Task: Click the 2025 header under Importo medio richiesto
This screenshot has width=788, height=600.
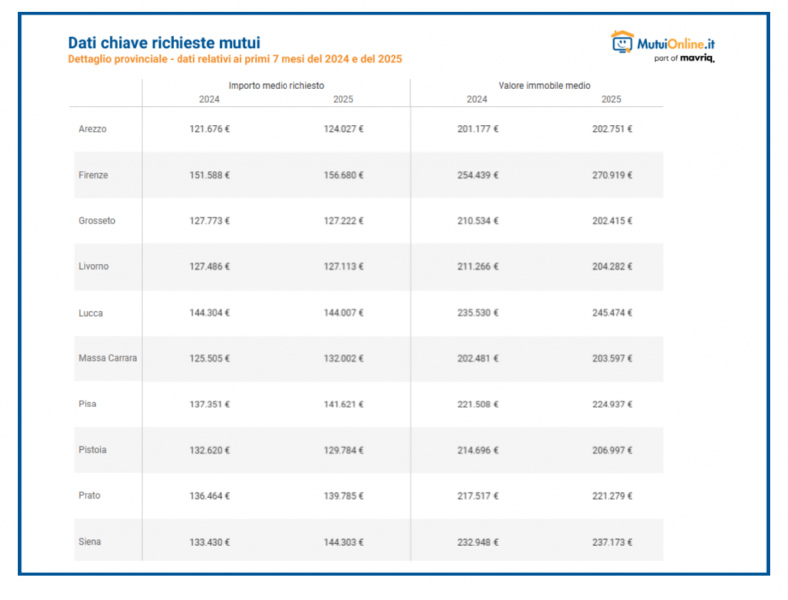Action: (x=343, y=99)
